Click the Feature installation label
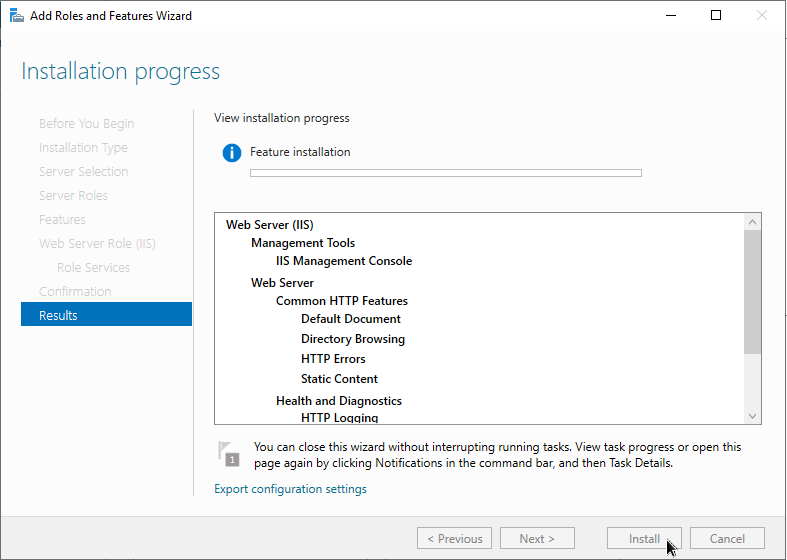 300,152
